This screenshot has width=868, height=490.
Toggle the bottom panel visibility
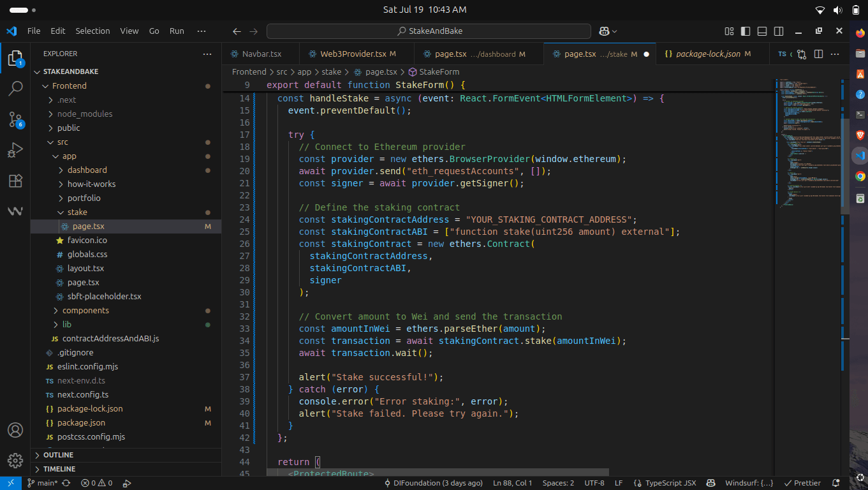(x=762, y=31)
